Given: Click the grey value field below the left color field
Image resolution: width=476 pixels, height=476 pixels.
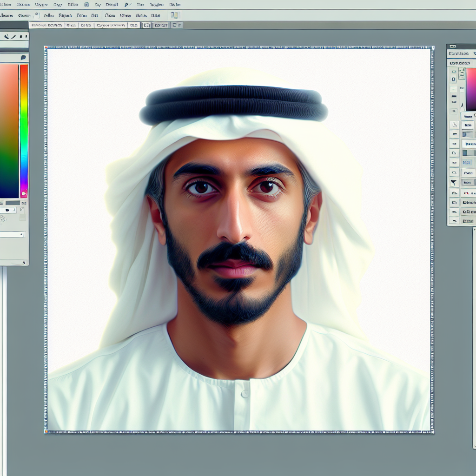Looking at the screenshot, I should pyautogui.click(x=13, y=203).
